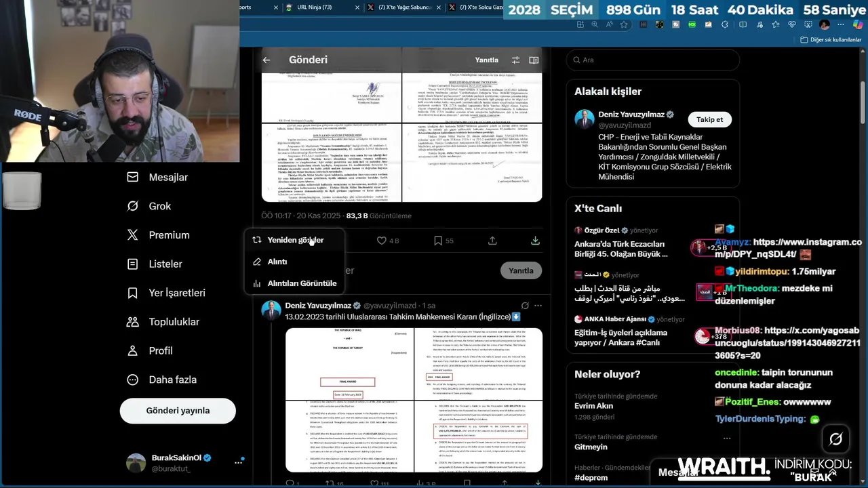This screenshot has width=868, height=488.
Task: Share the main post via upload icon
Action: [x=492, y=241]
